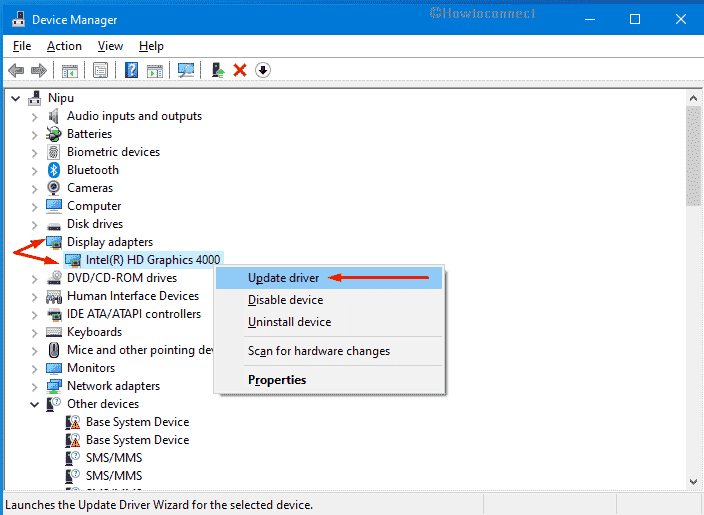Expand the Monitors chevron
This screenshot has height=515, width=704.
(x=35, y=369)
